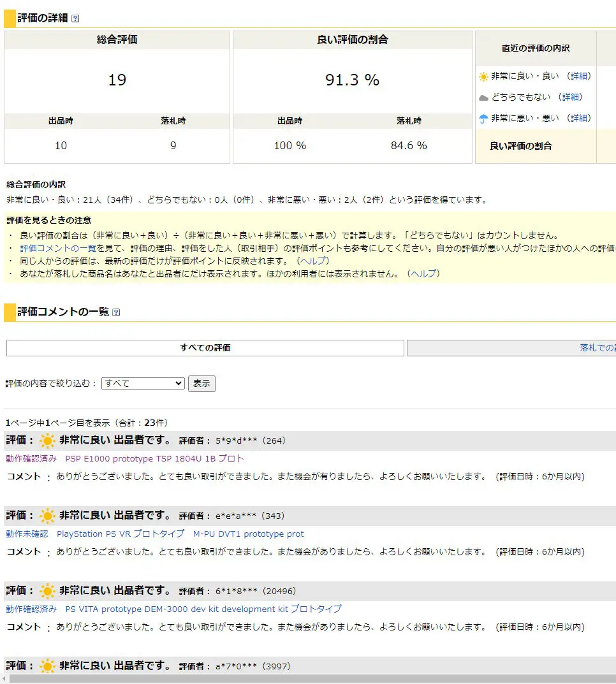This screenshot has height=684, width=616.
Task: Click sun icon in e*e*a*** review
Action: click(47, 516)
